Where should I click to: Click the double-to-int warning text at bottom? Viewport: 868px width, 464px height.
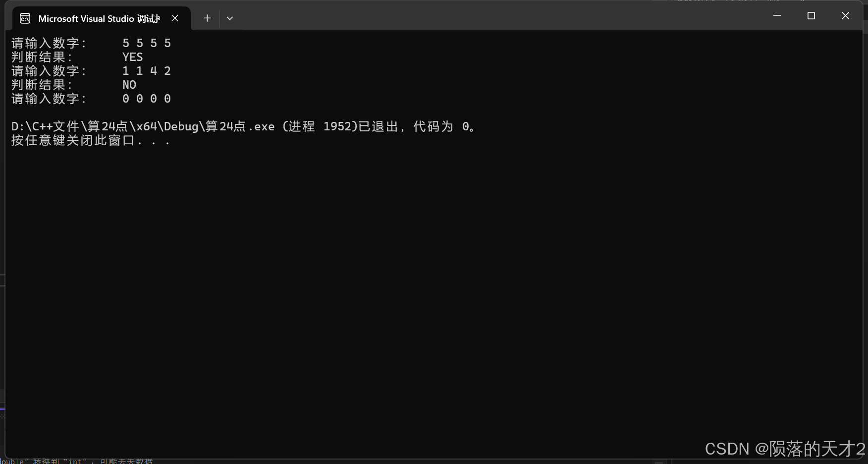(76, 461)
